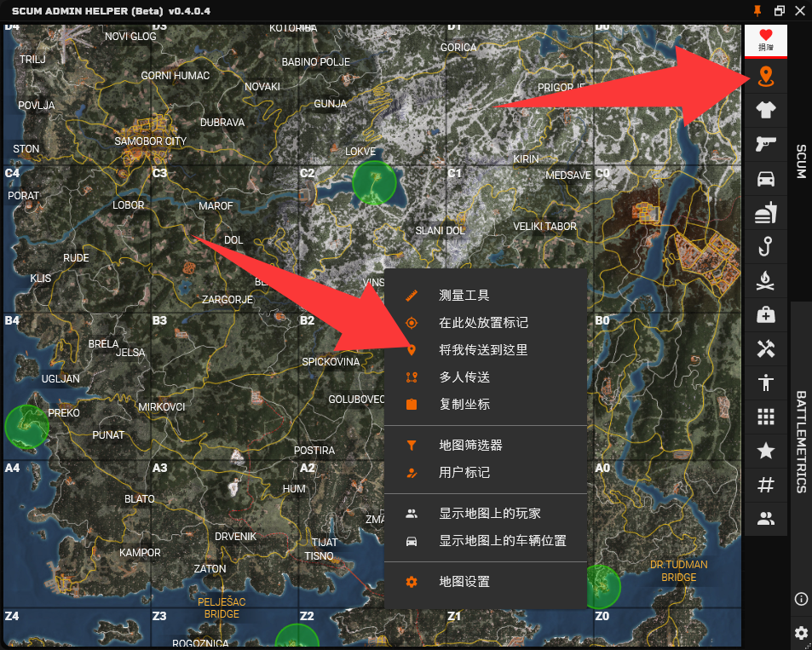Image resolution: width=812 pixels, height=650 pixels.
Task: Open the donate heart button
Action: click(x=765, y=40)
